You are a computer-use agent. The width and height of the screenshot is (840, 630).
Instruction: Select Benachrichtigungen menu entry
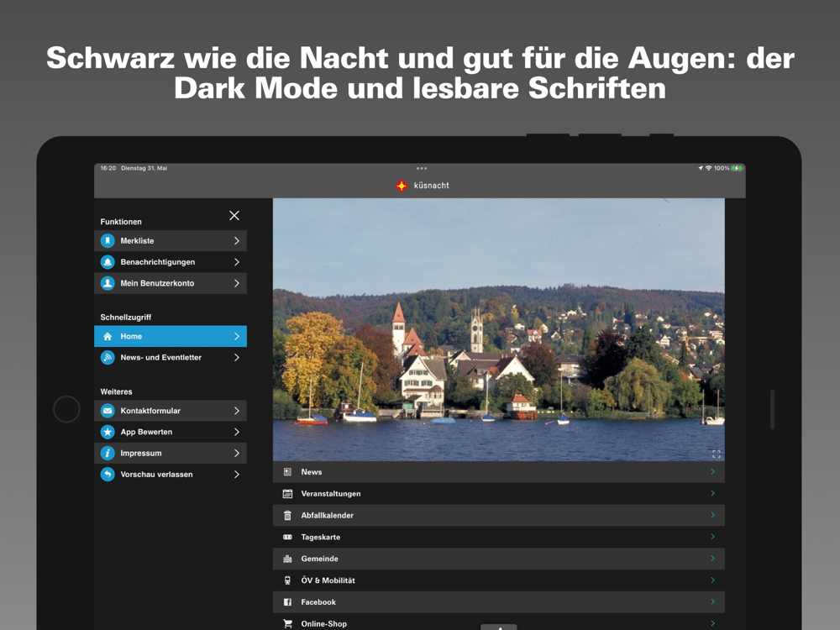click(171, 262)
